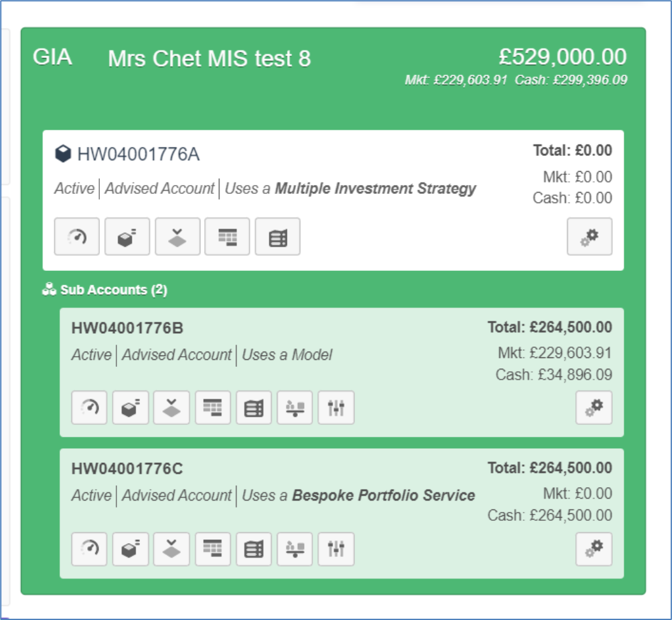Open the dashboard gauge for sub account HW04001776B

[x=89, y=408]
